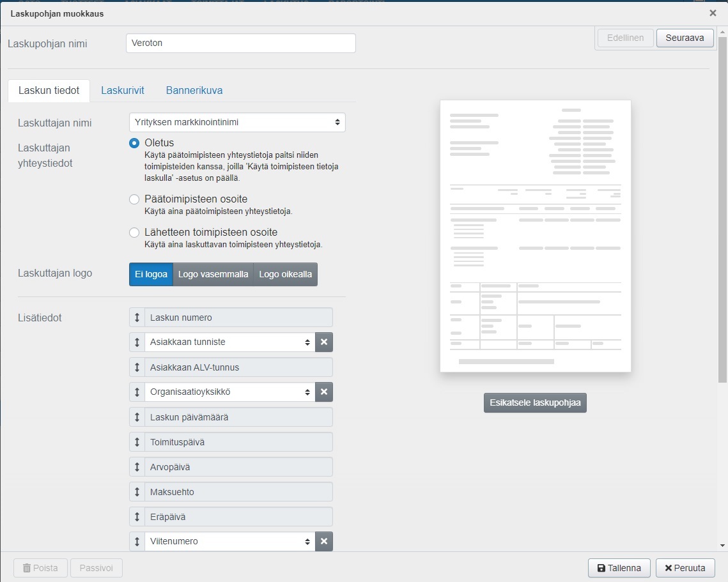Choose Lähetteen toimipisteen osoite option

134,233
